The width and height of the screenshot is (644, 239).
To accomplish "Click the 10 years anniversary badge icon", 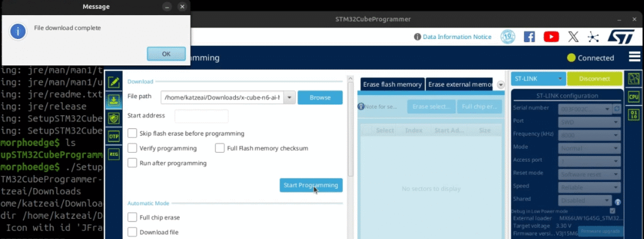I will tap(508, 37).
